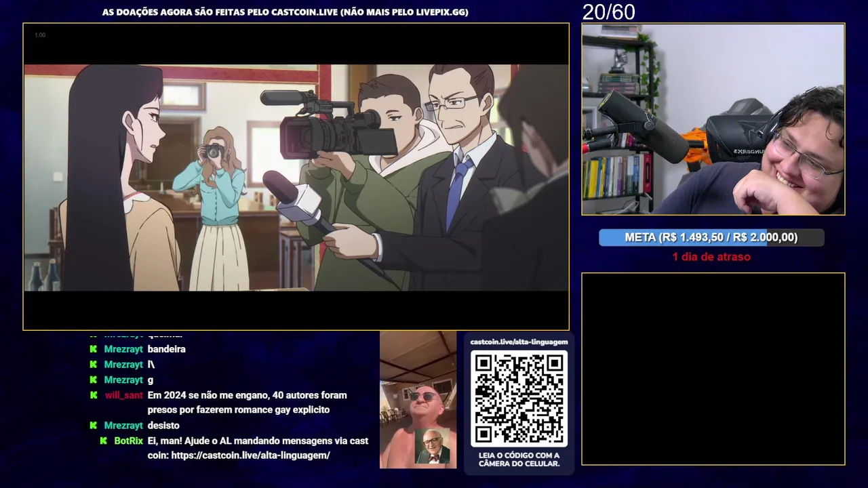
Task: Click the 1.00 speed indicator in the player
Action: tap(40, 35)
